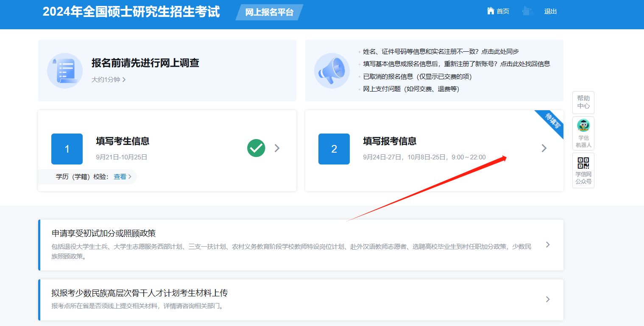Viewport: 644px width, 326px height.
Task: Open 网上支付问题 help link
Action: click(411, 89)
